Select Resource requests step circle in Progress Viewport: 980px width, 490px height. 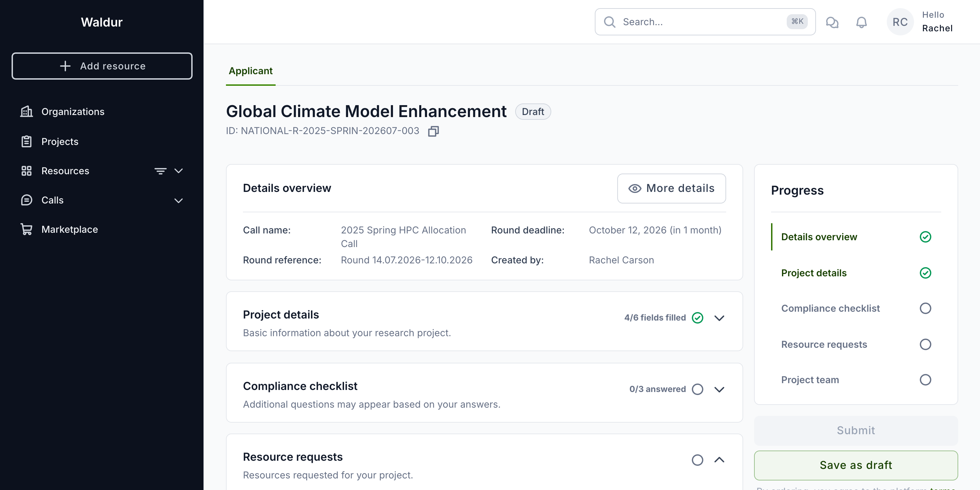coord(925,344)
